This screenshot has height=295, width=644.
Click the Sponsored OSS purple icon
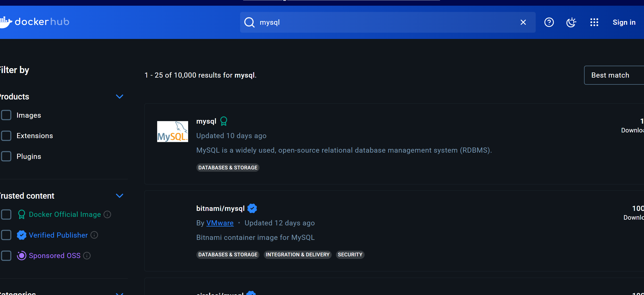pos(22,255)
